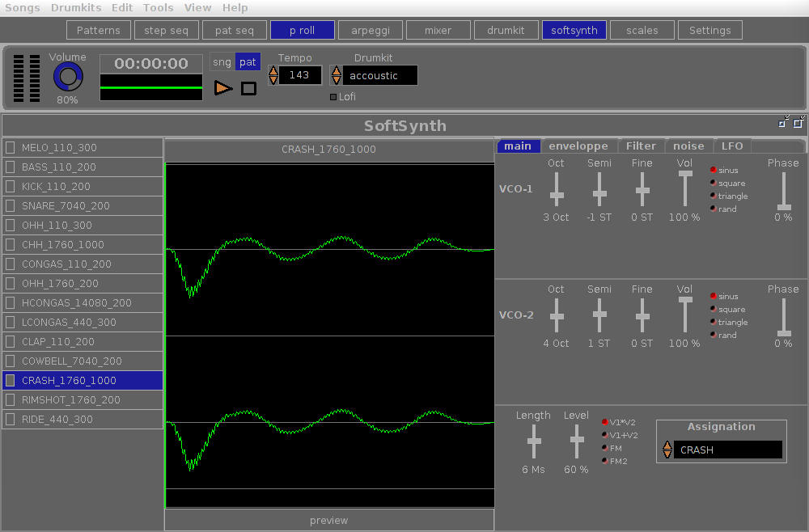This screenshot has height=532, width=809.
Task: Open the drumkit view
Action: pyautogui.click(x=506, y=30)
